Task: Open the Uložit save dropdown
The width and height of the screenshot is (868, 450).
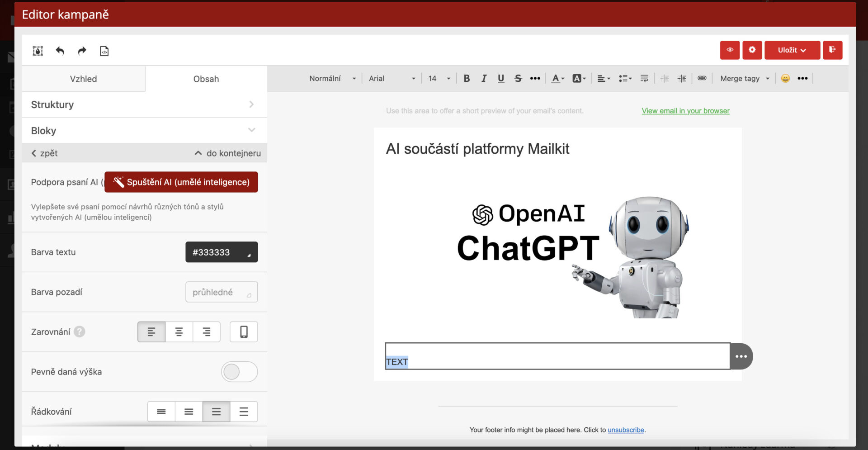Action: point(792,50)
